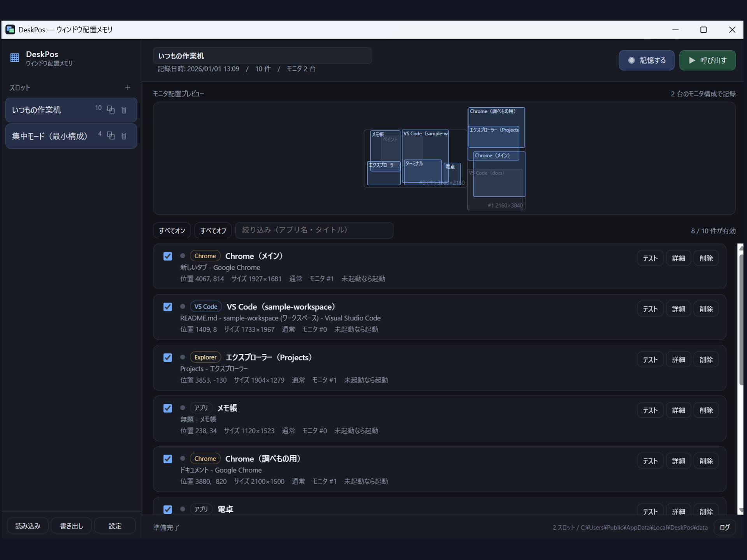Delete the 集中モード slot via trash icon
The height and width of the screenshot is (560, 747).
(x=124, y=136)
